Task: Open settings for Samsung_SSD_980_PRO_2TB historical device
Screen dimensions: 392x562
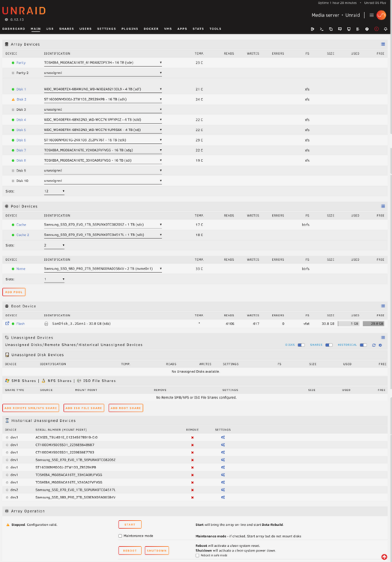Action: point(223,498)
